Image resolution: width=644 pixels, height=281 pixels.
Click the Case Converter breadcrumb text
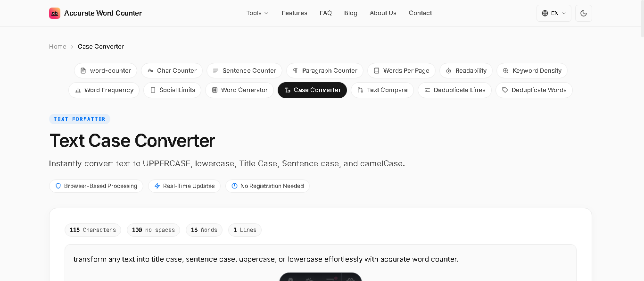tap(101, 46)
